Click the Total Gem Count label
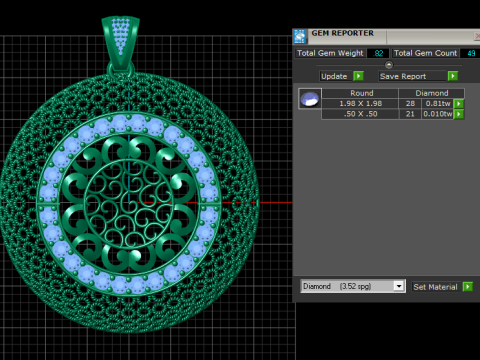The image size is (480, 360). 425,53
